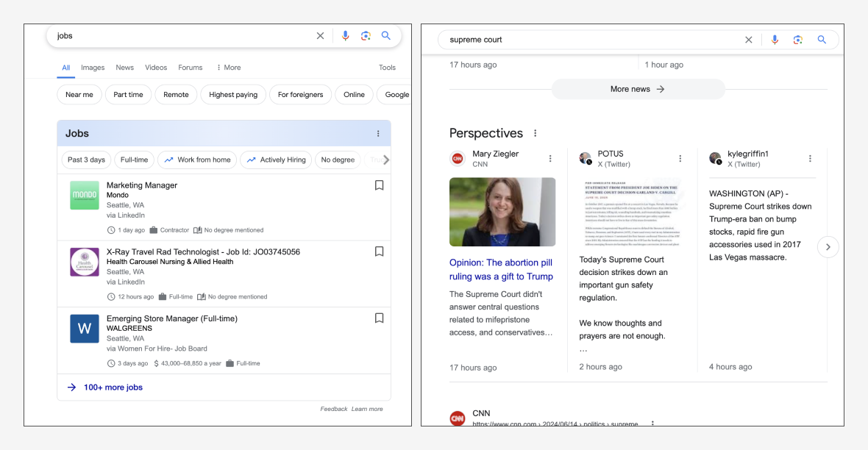868x450 pixels.
Task: Bookmark the X-Ray Travel Rad Technologist job
Action: (x=379, y=252)
